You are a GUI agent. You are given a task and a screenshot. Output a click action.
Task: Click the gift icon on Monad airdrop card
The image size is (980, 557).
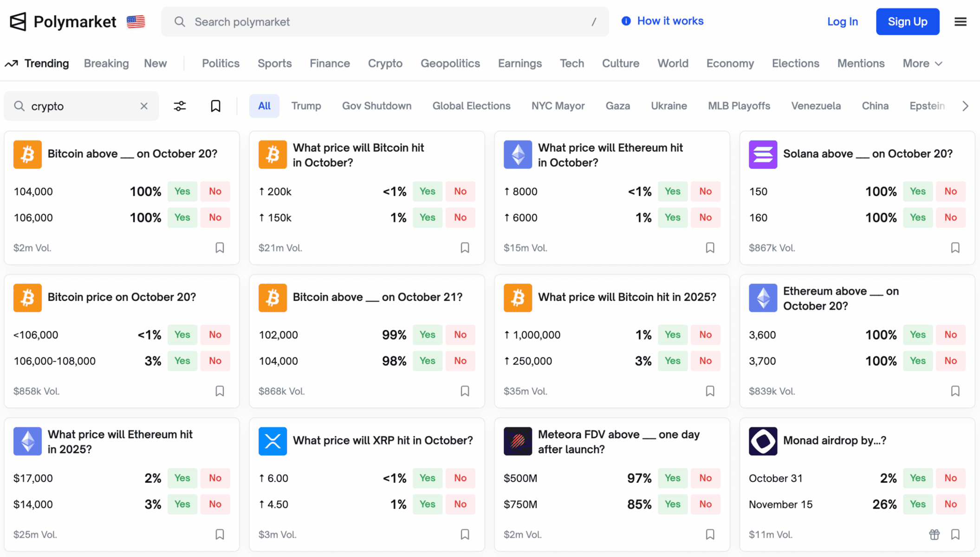[x=934, y=534]
